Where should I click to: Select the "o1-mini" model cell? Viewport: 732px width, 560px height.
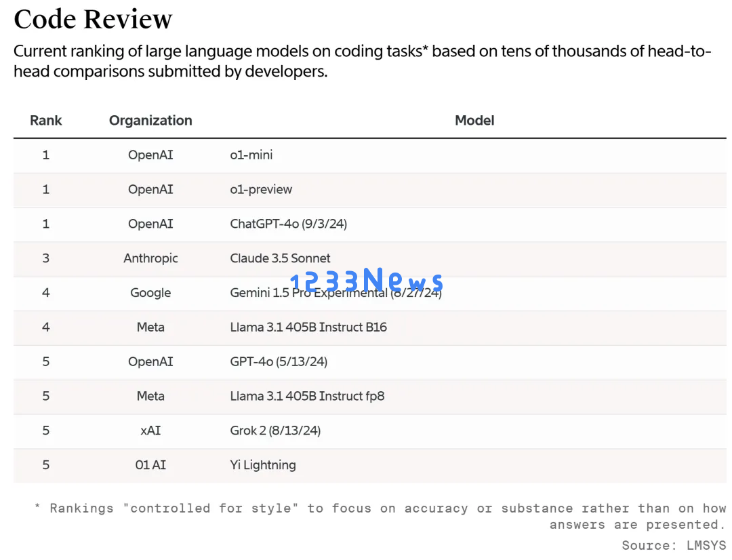[251, 155]
